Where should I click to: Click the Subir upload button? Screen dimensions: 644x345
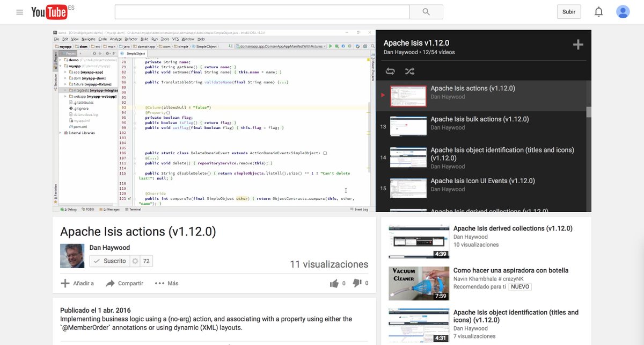569,12
